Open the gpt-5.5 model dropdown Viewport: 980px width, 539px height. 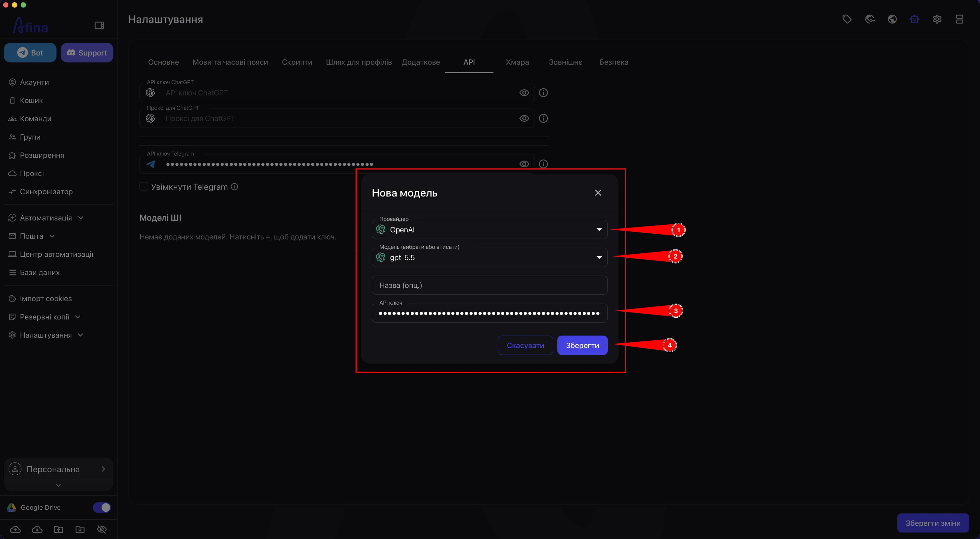coord(490,258)
